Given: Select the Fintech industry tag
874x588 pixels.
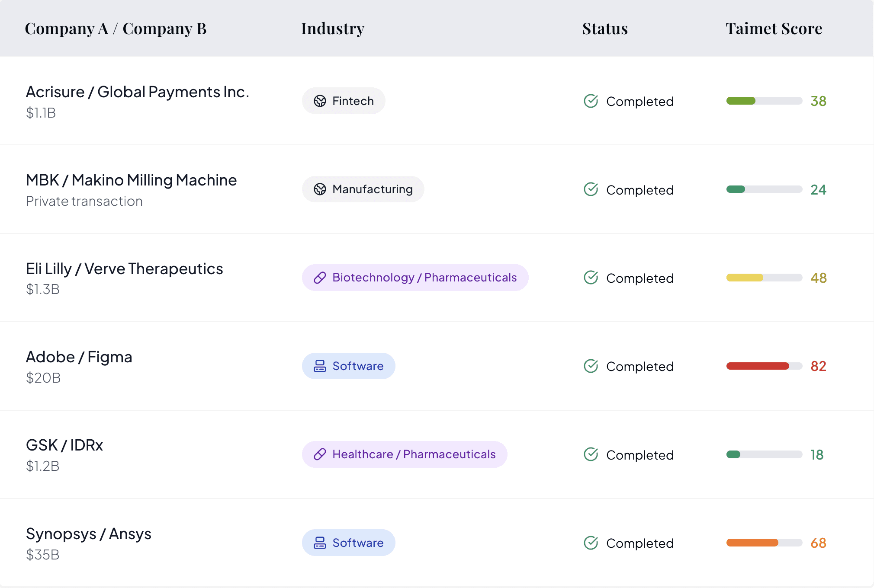Looking at the screenshot, I should pyautogui.click(x=344, y=101).
